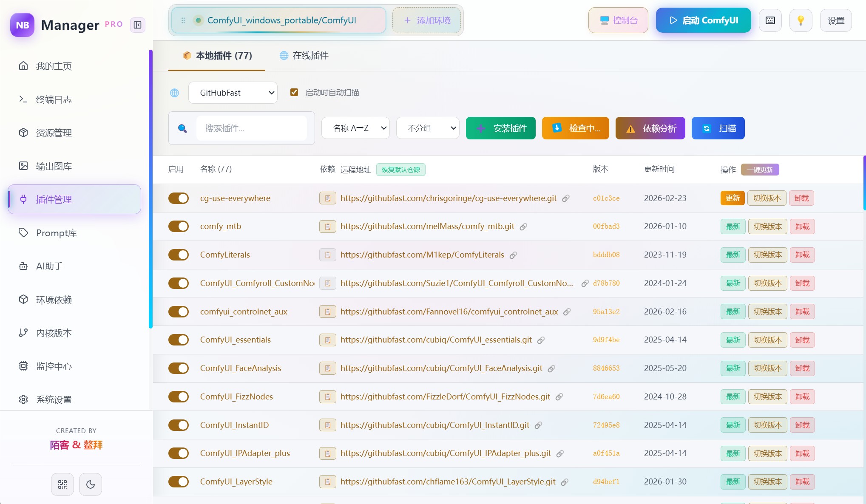Image resolution: width=866 pixels, height=504 pixels.
Task: Switch to 在线插件 tab
Action: click(304, 56)
